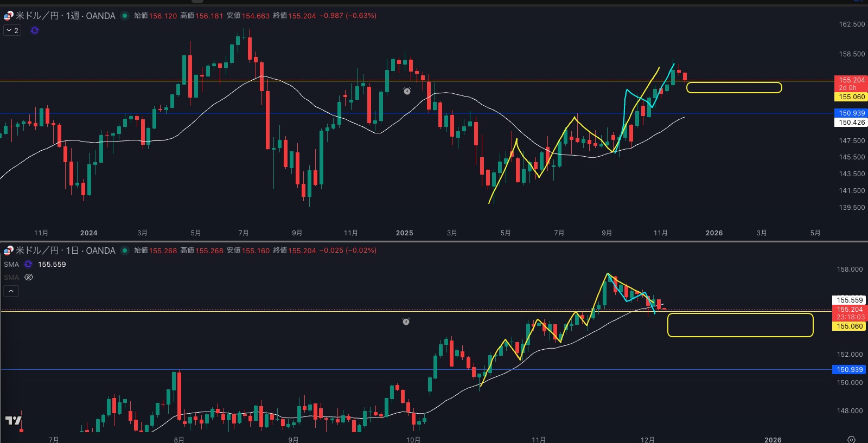Click the alert clock icon on weekly chart
The width and height of the screenshot is (868, 443).
(407, 91)
